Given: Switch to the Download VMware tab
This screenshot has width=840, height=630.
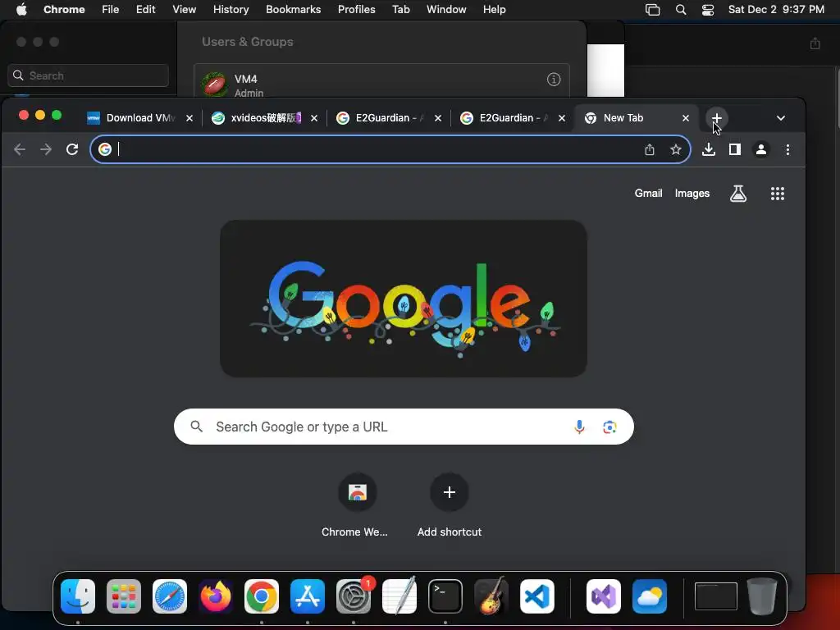Looking at the screenshot, I should pyautogui.click(x=140, y=118).
